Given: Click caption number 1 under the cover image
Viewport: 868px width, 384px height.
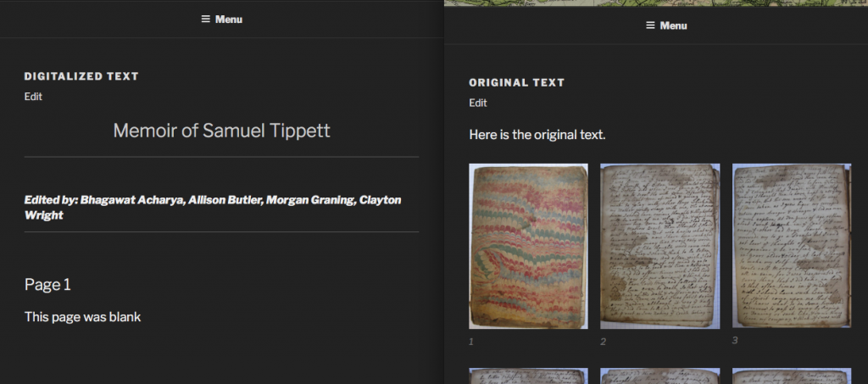Looking at the screenshot, I should (x=471, y=342).
